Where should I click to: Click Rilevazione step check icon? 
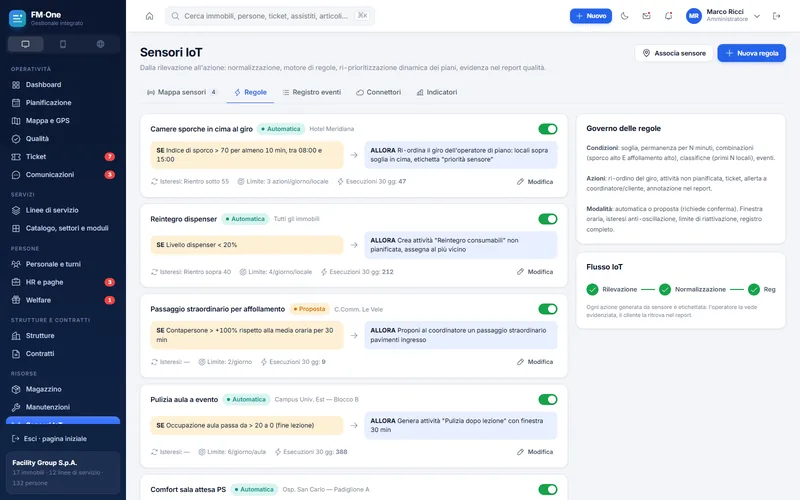click(x=592, y=290)
